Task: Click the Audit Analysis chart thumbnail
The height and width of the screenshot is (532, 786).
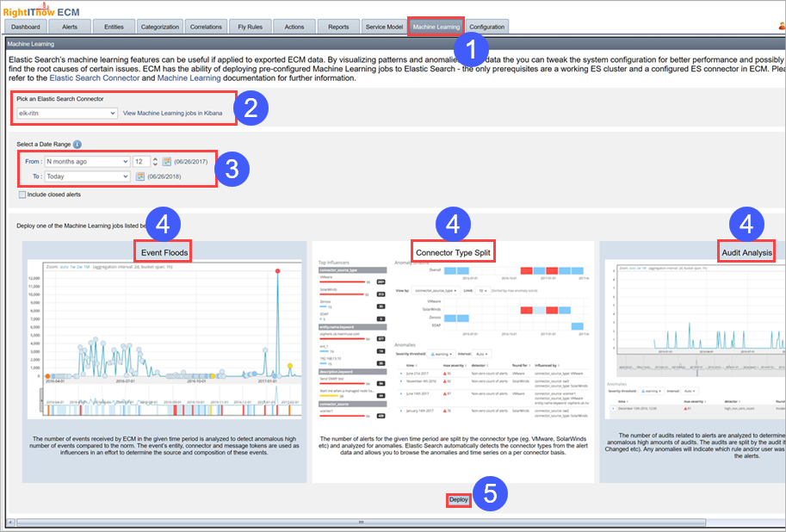Action: point(696,339)
